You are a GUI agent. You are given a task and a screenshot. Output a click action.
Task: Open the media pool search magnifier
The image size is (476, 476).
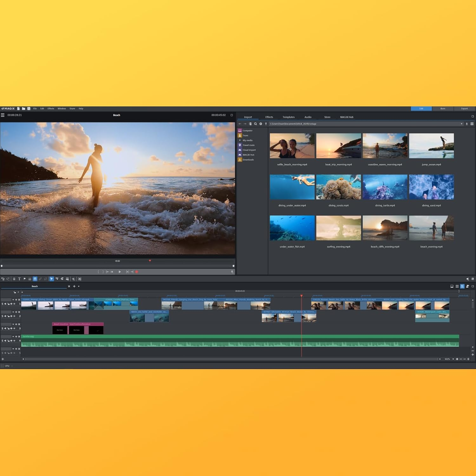click(256, 124)
